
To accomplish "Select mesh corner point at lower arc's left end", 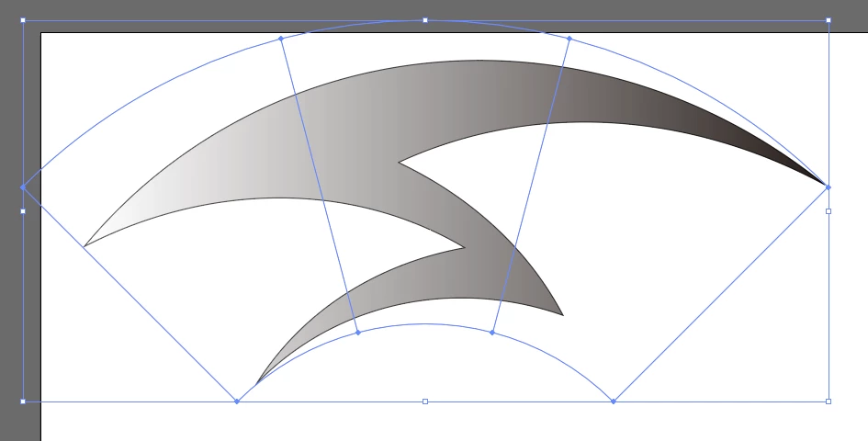I will (237, 401).
